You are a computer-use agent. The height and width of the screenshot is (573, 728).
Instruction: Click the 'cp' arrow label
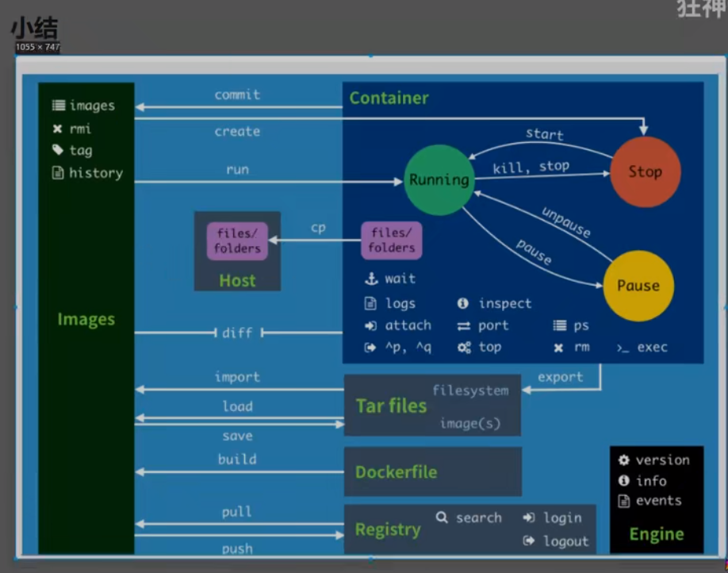click(319, 229)
